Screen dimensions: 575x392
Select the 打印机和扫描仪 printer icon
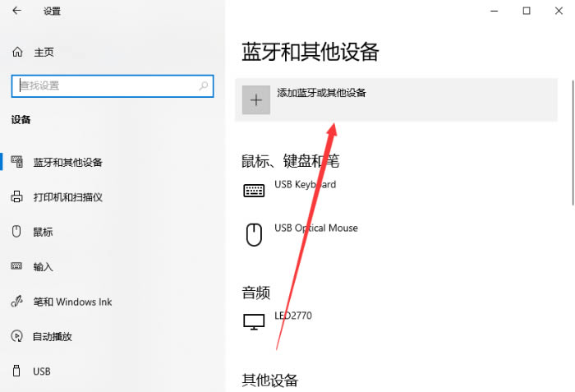pyautogui.click(x=17, y=196)
